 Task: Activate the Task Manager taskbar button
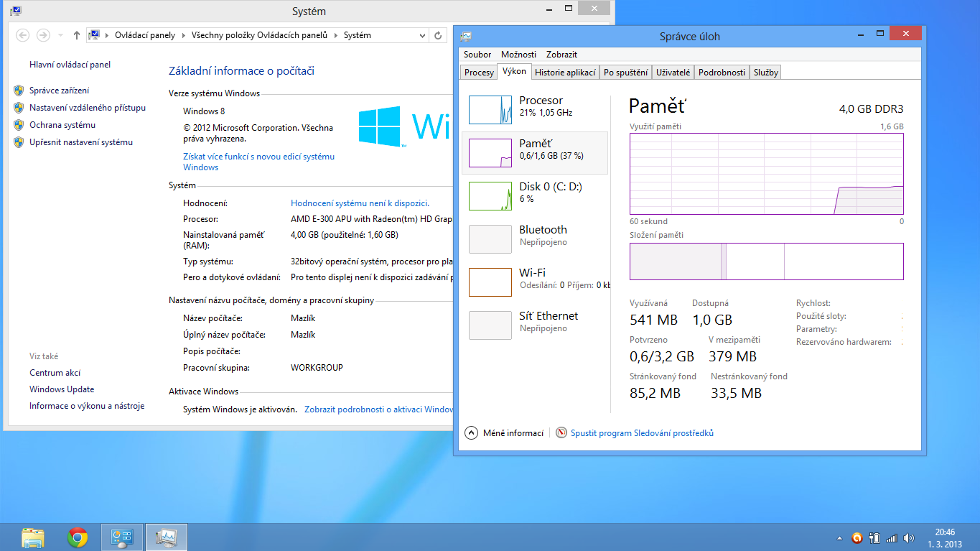click(167, 537)
